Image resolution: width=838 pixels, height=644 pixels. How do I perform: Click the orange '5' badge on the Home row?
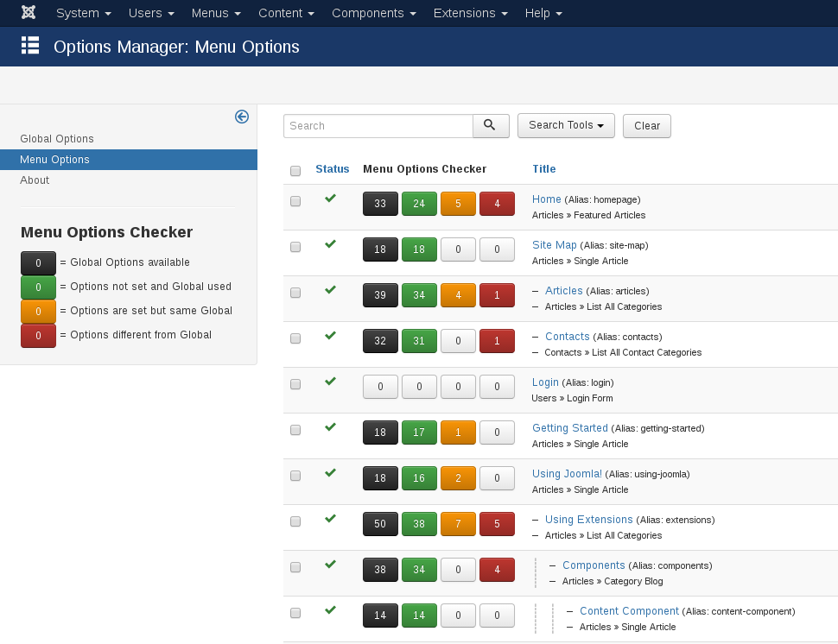[x=458, y=204]
